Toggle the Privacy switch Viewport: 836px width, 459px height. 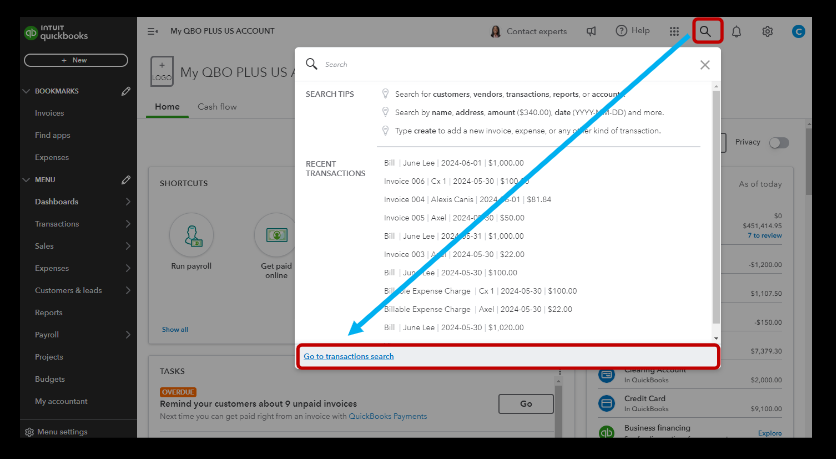[778, 142]
